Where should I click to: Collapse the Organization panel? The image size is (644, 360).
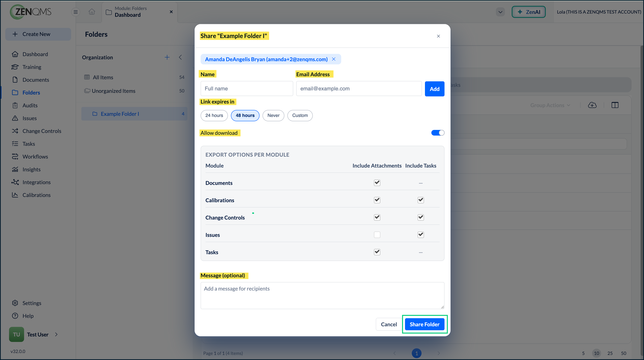pos(180,57)
